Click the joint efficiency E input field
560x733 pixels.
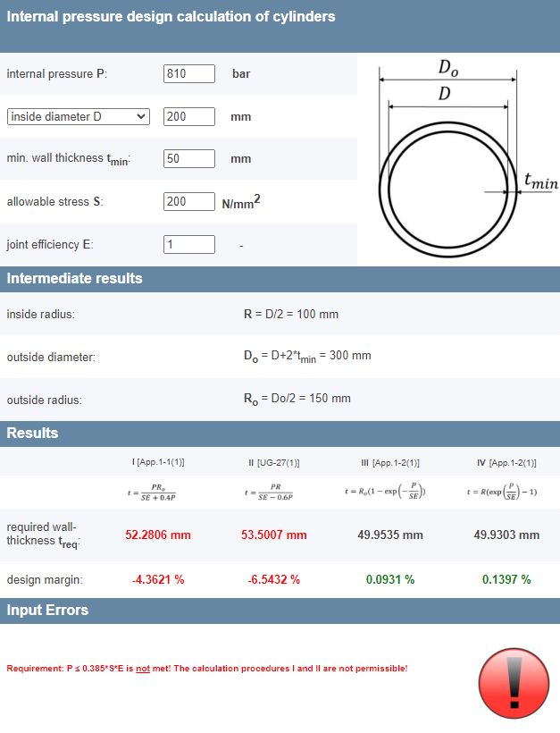pyautogui.click(x=189, y=245)
